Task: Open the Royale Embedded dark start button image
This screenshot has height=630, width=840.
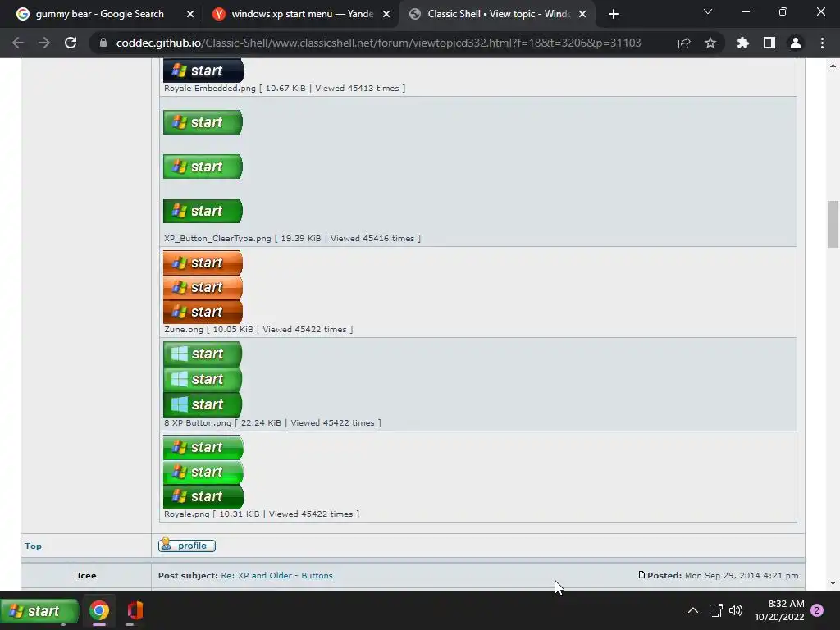Action: pyautogui.click(x=203, y=71)
